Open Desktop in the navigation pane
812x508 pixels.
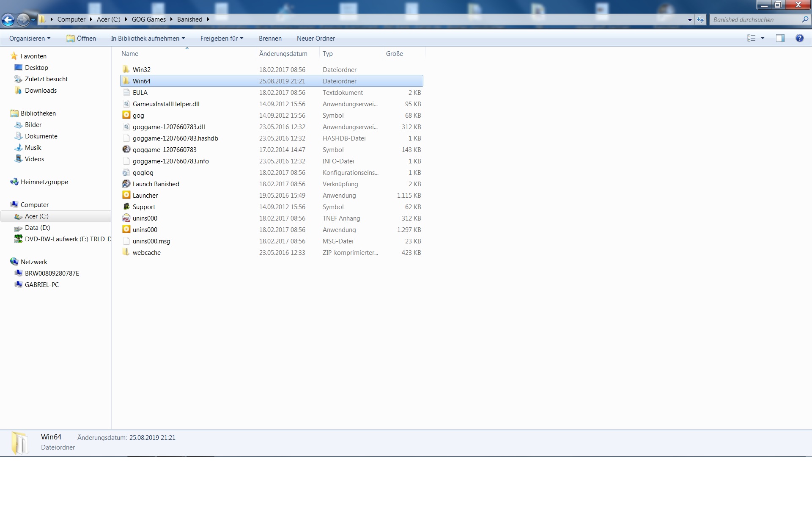pos(36,68)
